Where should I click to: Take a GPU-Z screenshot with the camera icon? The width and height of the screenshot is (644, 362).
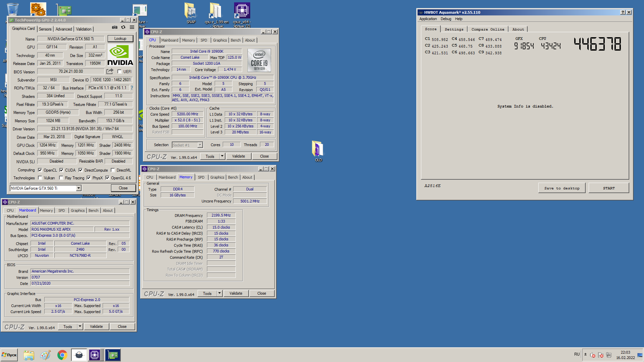pos(115,27)
